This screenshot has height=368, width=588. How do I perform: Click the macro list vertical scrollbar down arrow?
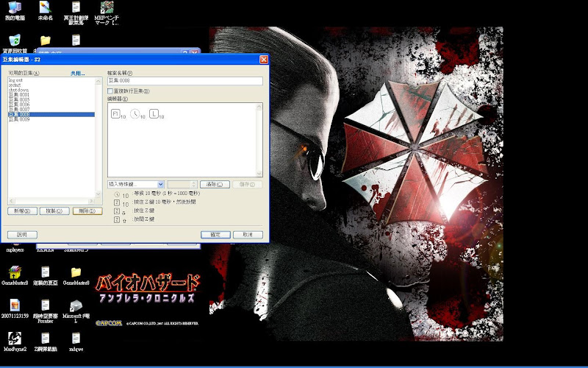click(98, 194)
